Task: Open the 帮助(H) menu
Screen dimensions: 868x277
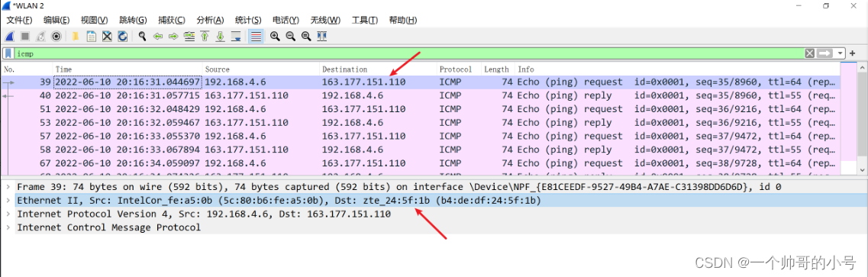Action: tap(403, 21)
